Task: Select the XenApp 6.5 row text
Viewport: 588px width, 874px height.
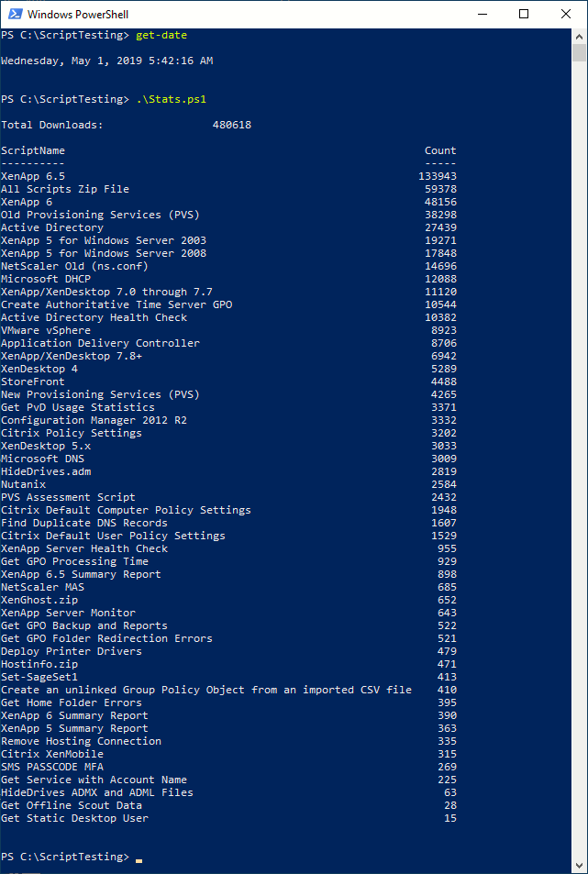Action: pos(33,176)
